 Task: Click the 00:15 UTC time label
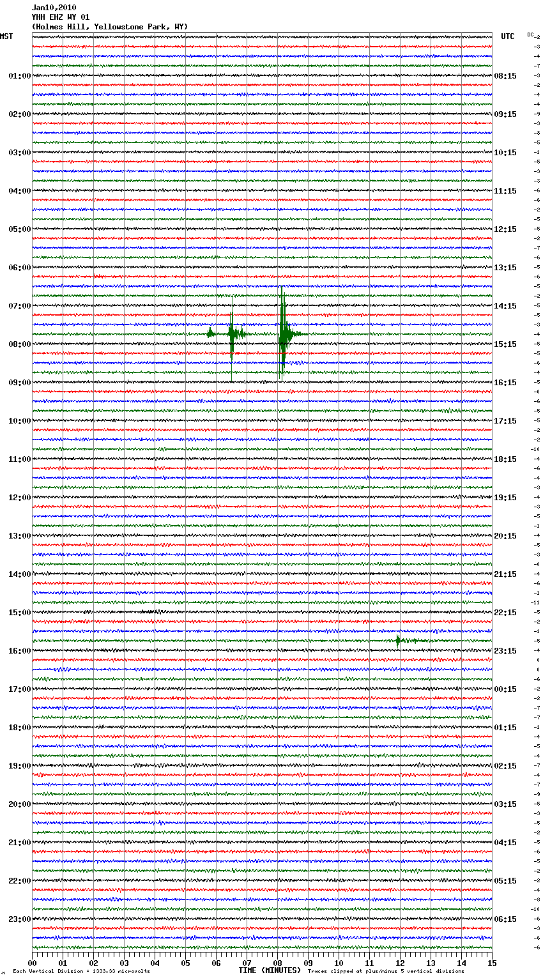(x=505, y=689)
